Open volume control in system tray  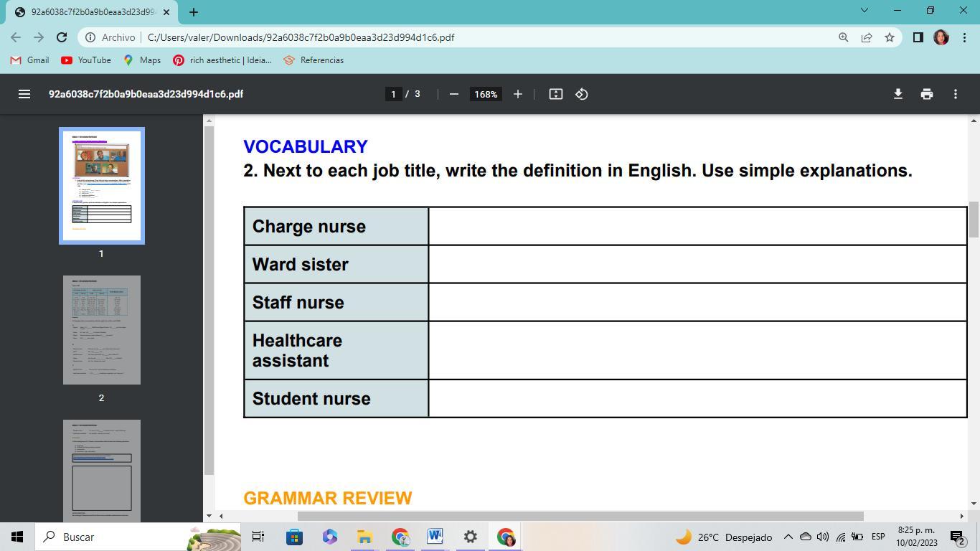point(823,537)
